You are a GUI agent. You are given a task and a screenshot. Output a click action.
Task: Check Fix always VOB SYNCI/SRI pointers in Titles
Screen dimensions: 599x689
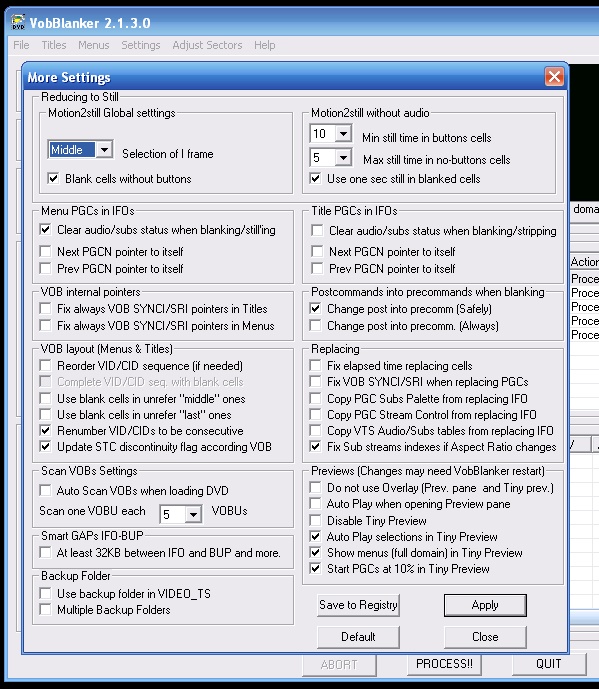pos(45,308)
